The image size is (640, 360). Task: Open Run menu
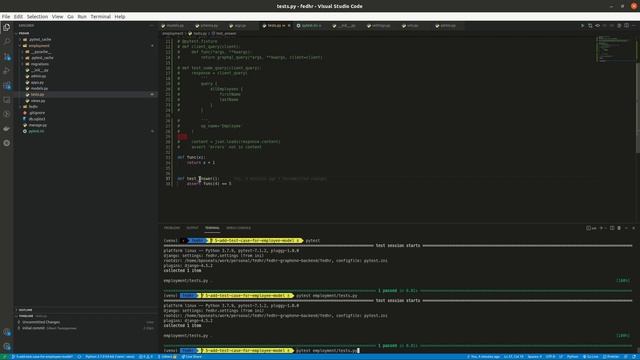(x=82, y=17)
